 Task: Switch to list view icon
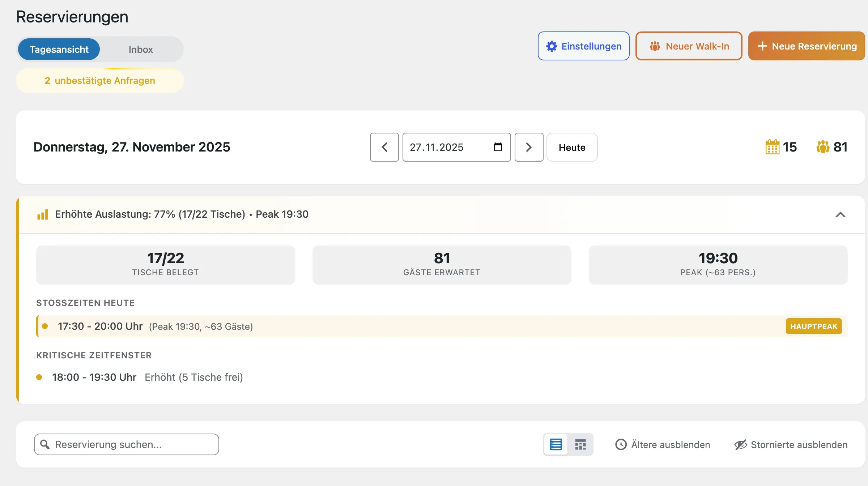click(x=556, y=444)
